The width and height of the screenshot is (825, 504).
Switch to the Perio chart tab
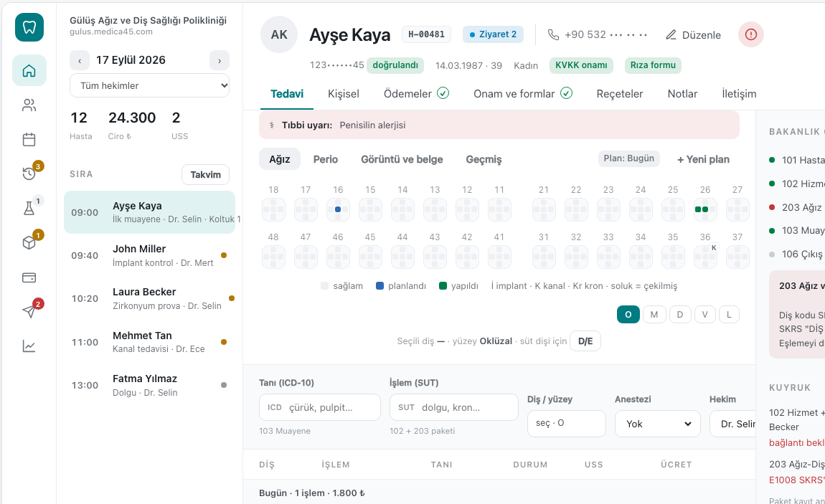(x=326, y=159)
